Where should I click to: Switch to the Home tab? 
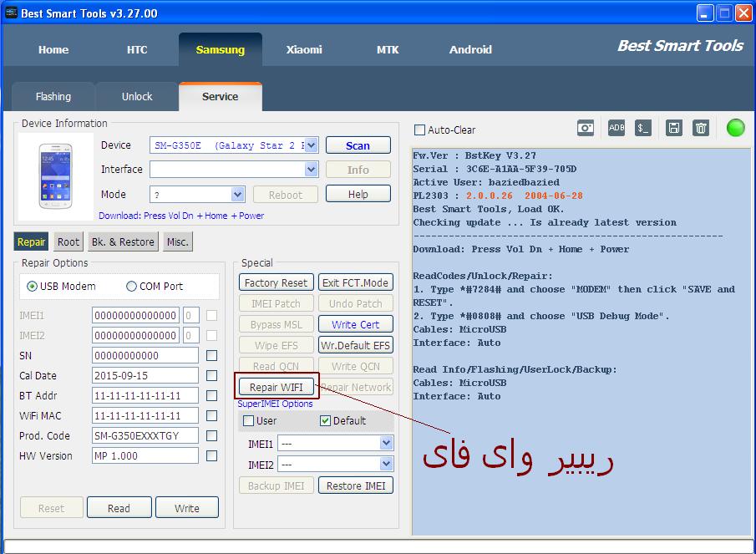[x=53, y=49]
